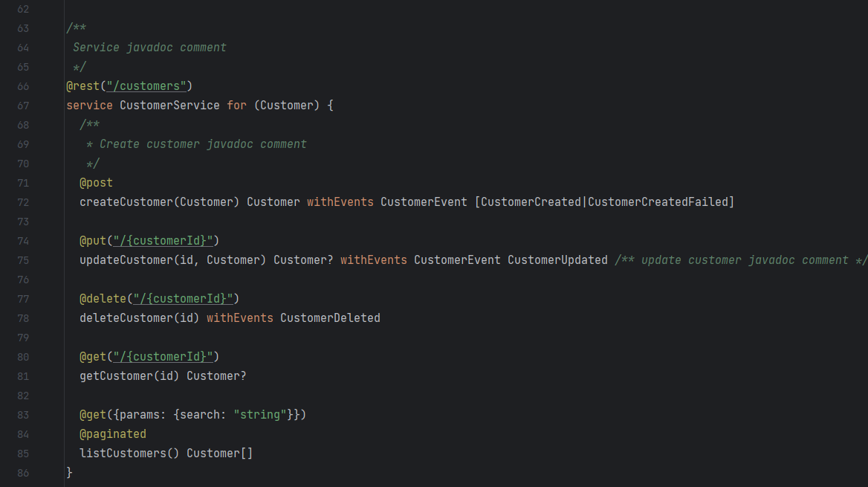Click the "string" literal in search params

coord(260,415)
